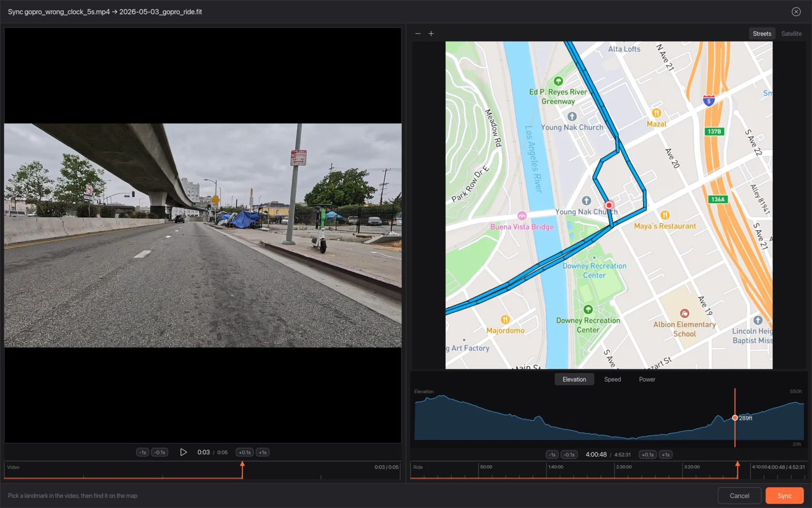Select Ed P. Reyes River Greenway pin
Viewport: 812px width, 508px height.
(x=558, y=81)
